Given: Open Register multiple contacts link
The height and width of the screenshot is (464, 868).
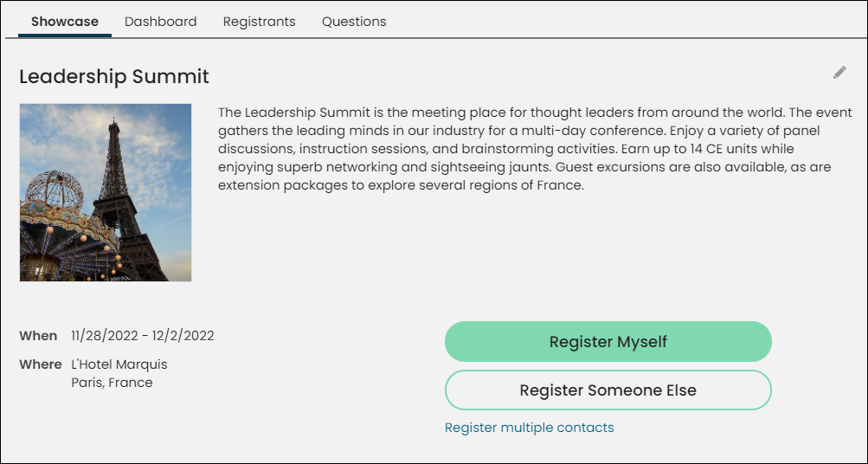Looking at the screenshot, I should pos(530,428).
